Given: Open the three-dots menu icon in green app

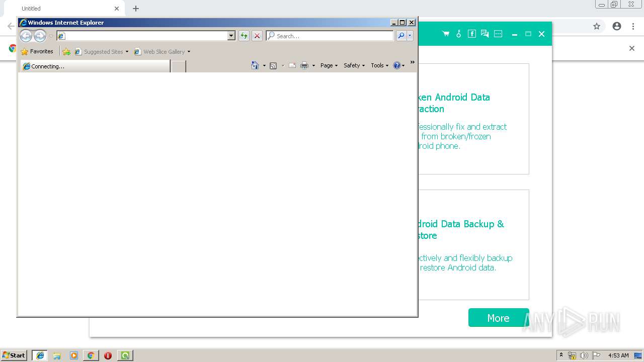Looking at the screenshot, I should tap(498, 34).
